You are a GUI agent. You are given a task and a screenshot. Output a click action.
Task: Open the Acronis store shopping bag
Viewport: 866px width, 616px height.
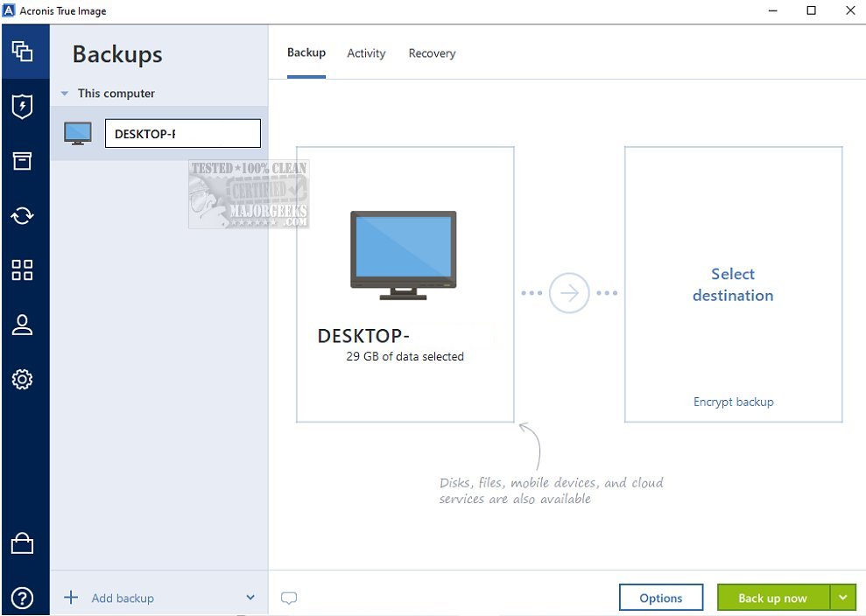pos(22,543)
